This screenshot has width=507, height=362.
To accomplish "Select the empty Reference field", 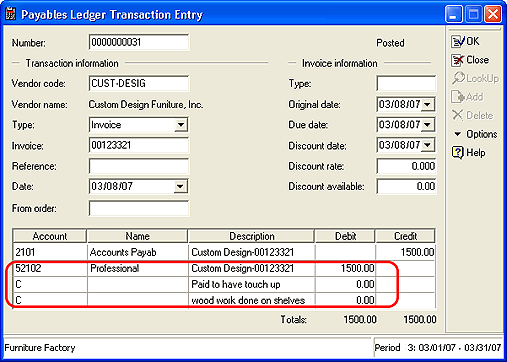I will (x=139, y=166).
